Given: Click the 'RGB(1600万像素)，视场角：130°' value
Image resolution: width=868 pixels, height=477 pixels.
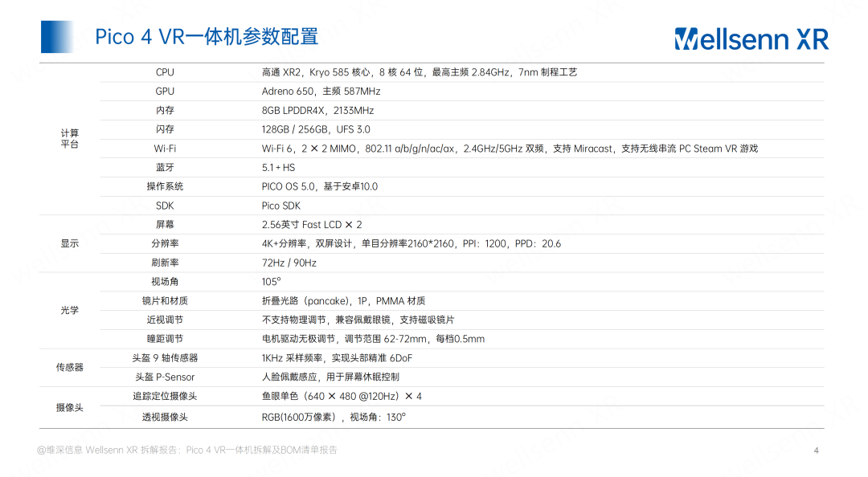Looking at the screenshot, I should 334,418.
